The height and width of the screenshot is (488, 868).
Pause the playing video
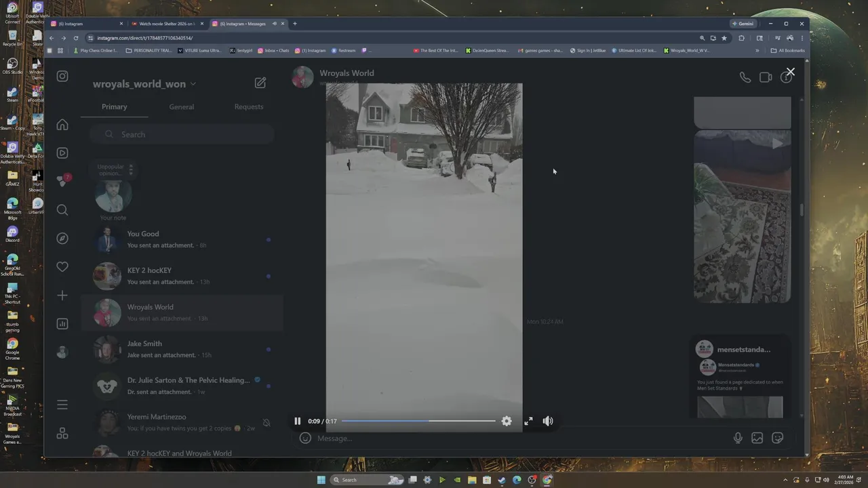pyautogui.click(x=297, y=421)
